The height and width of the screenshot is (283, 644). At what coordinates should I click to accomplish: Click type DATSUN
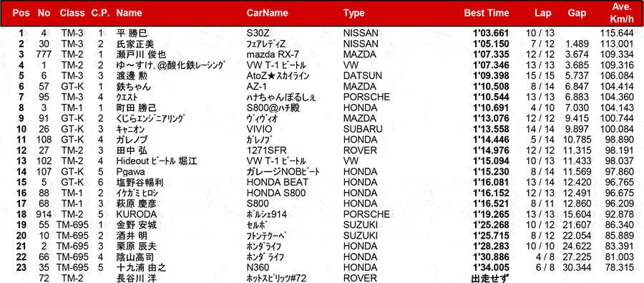pyautogui.click(x=363, y=76)
